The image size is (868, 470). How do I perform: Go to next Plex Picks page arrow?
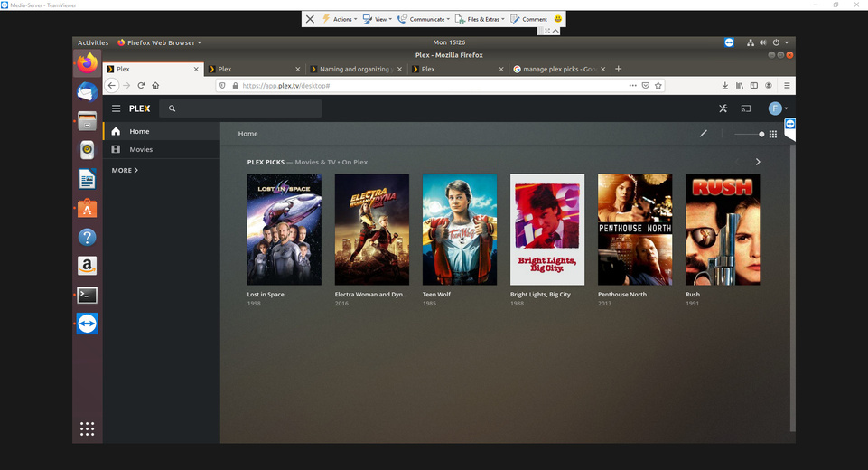[x=758, y=162]
